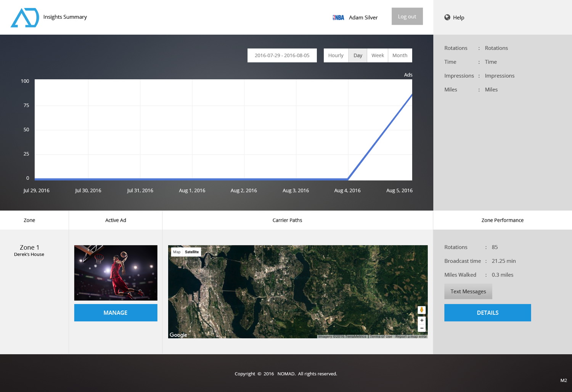Click the Adam Silver user name
This screenshot has height=392, width=572.
point(363,18)
